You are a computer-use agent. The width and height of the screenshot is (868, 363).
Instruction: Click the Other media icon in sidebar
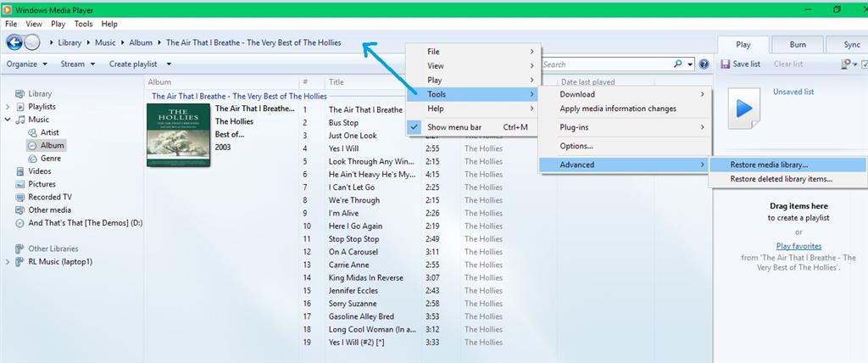pyautogui.click(x=20, y=210)
